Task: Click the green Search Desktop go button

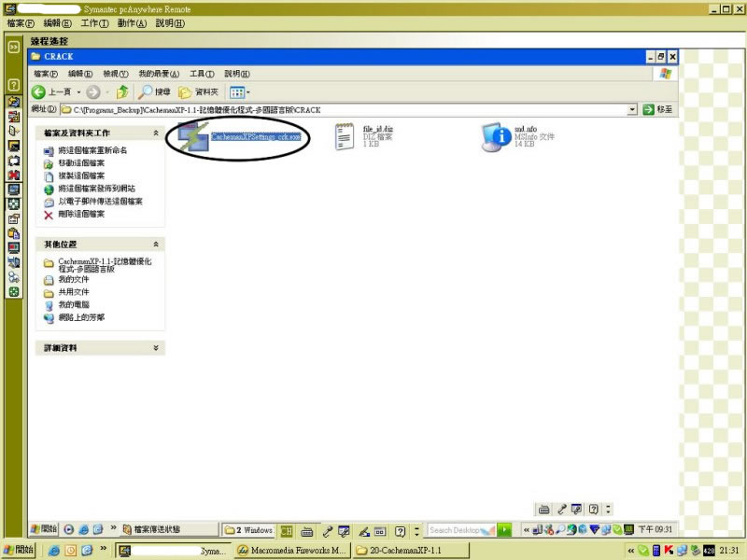Action: click(x=504, y=529)
